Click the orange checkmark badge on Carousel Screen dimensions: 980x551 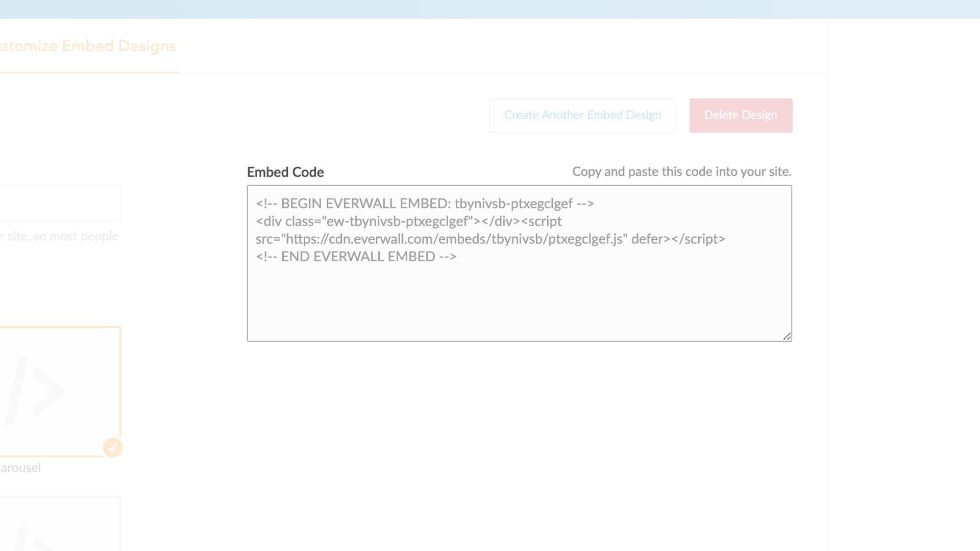[113, 448]
